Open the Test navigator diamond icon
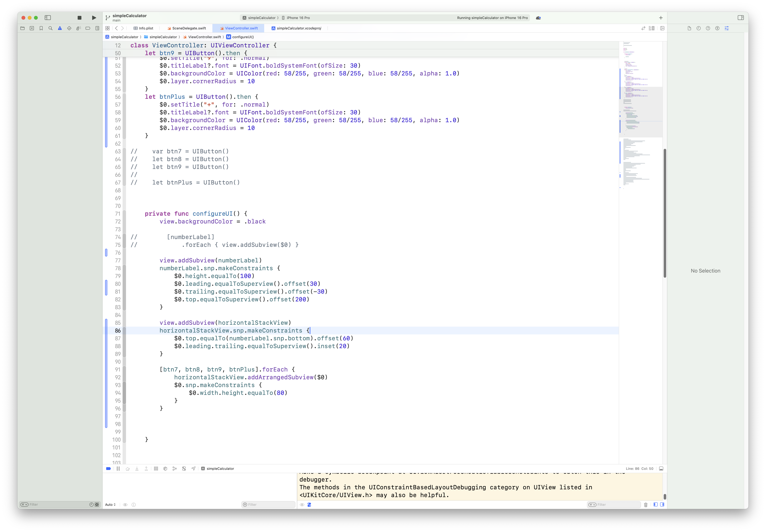Image resolution: width=766 pixels, height=532 pixels. click(69, 28)
